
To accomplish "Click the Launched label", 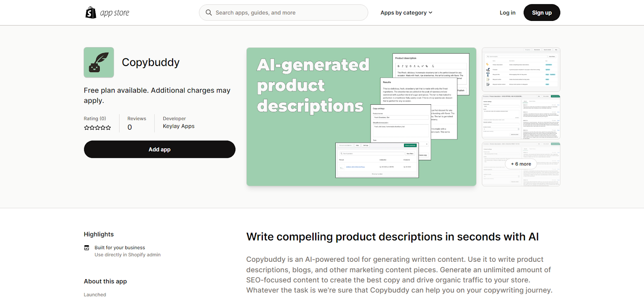I will click(x=95, y=295).
